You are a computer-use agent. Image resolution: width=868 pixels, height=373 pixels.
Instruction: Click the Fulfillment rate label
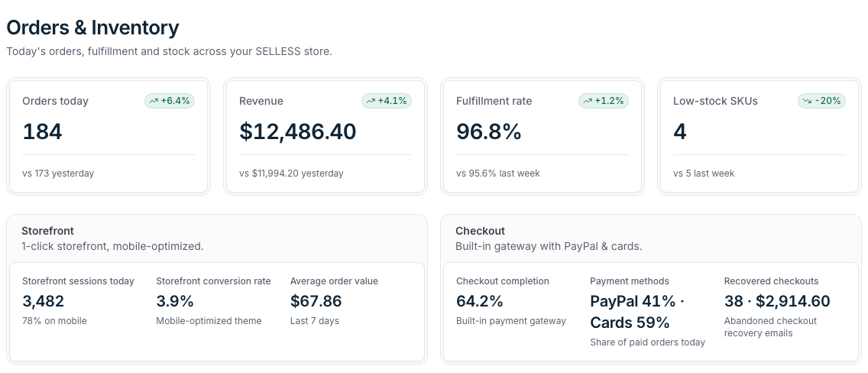tap(494, 101)
